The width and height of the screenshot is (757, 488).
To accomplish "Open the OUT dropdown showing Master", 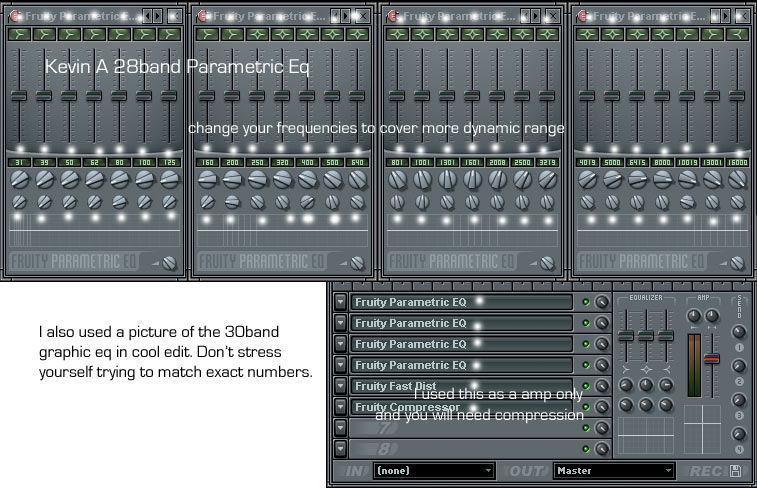I will coord(614,471).
